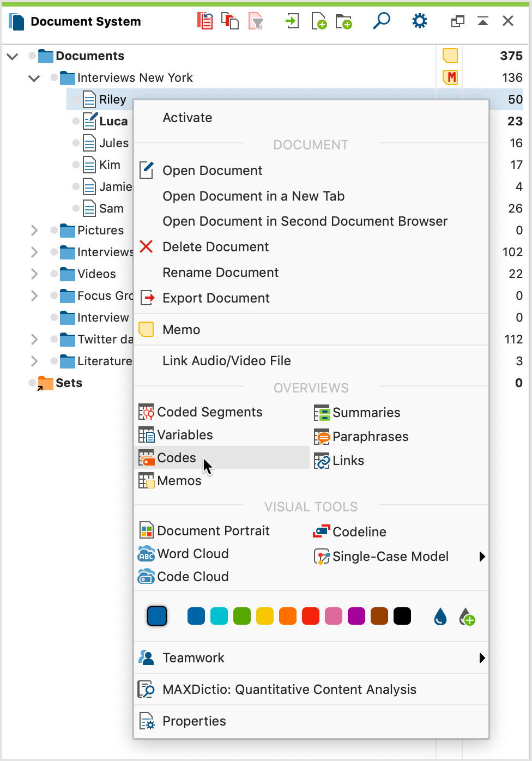Toggle activation dot beside Videos folder
532x761 pixels.
(55, 274)
